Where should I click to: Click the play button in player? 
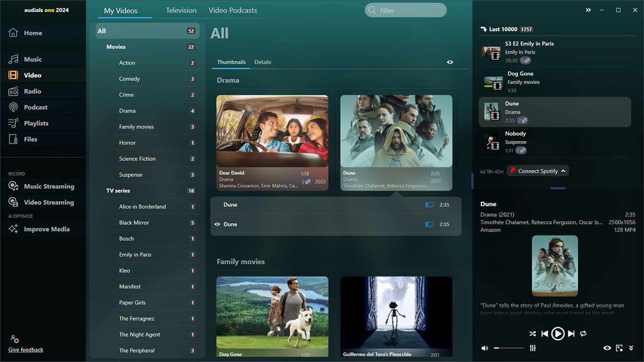tap(557, 333)
